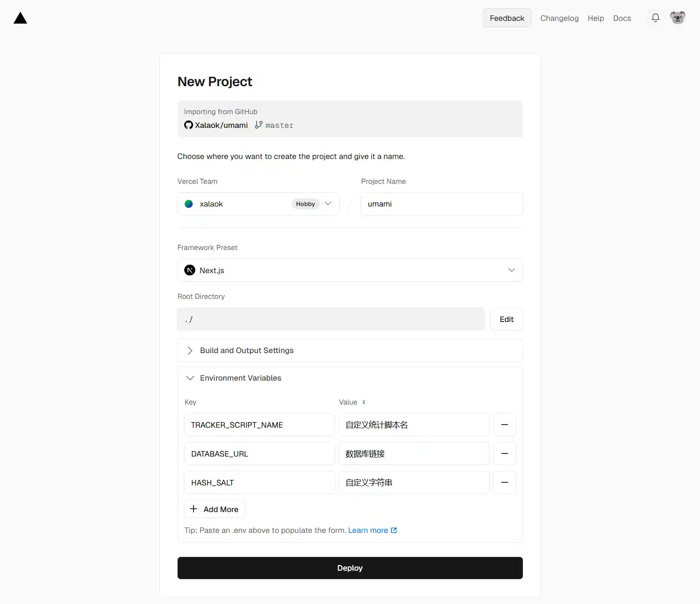Deploy the project

[x=350, y=568]
